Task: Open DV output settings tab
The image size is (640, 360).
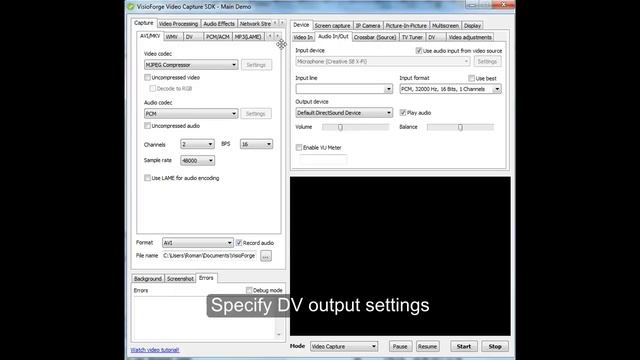Action: pyautogui.click(x=193, y=37)
